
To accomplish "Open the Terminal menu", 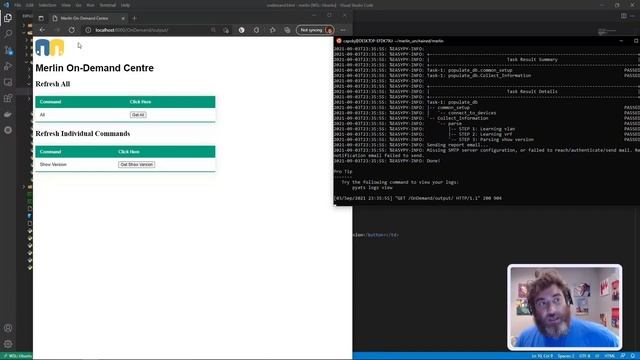I will pyautogui.click(x=108, y=5).
